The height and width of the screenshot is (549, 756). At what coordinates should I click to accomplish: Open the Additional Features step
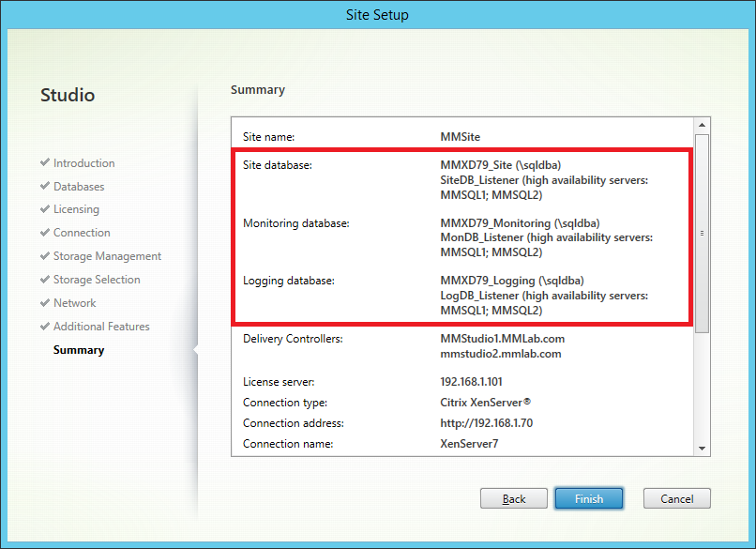click(101, 327)
